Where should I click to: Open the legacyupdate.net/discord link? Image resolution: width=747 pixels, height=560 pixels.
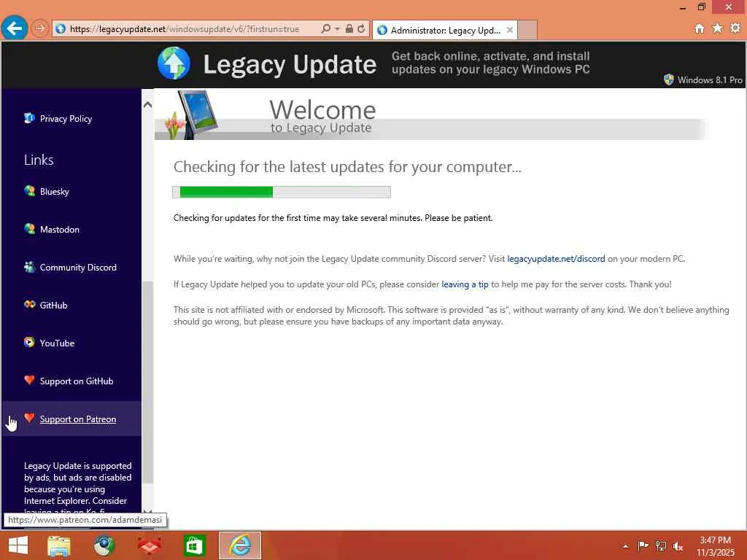556,259
